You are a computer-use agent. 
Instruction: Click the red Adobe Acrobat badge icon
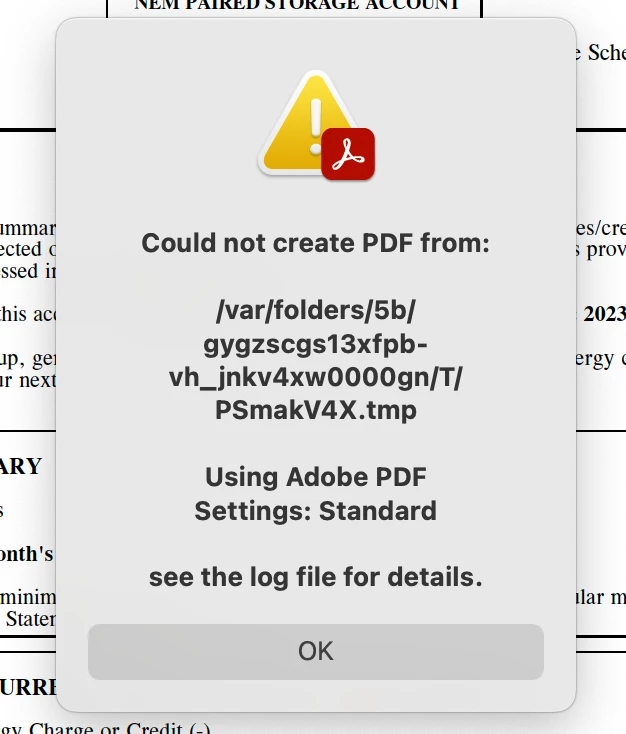pos(348,154)
